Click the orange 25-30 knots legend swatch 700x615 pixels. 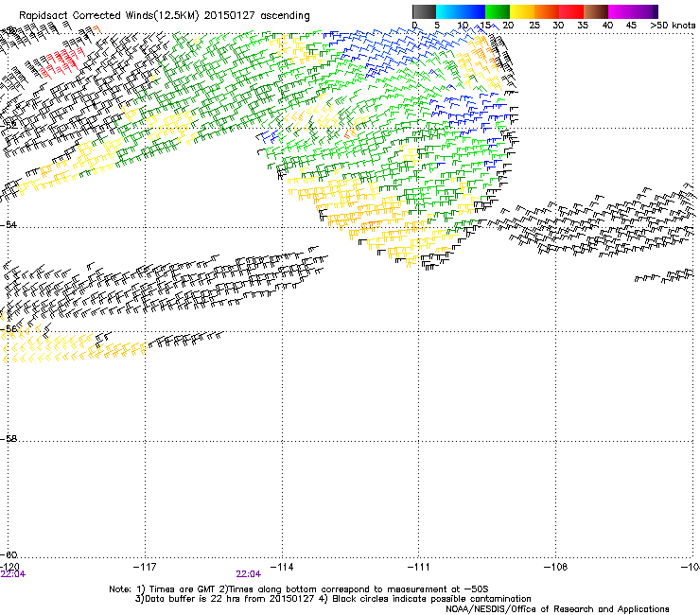pyautogui.click(x=547, y=11)
